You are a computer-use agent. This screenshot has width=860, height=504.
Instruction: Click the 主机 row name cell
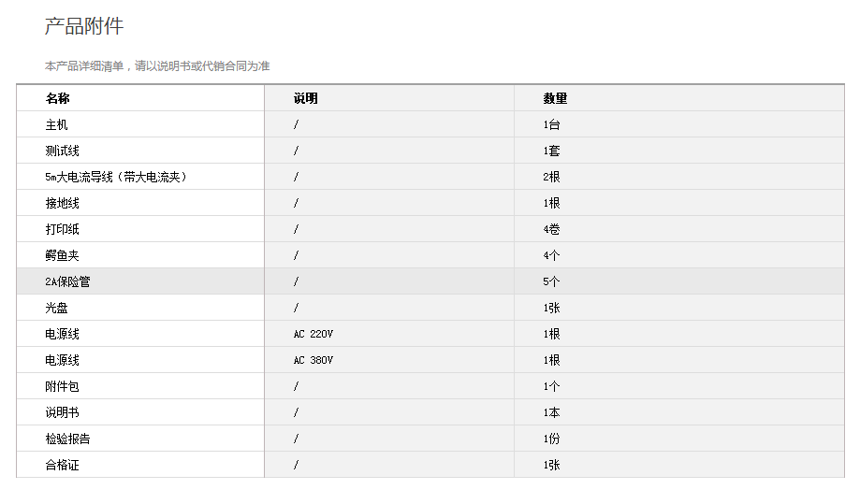click(56, 124)
